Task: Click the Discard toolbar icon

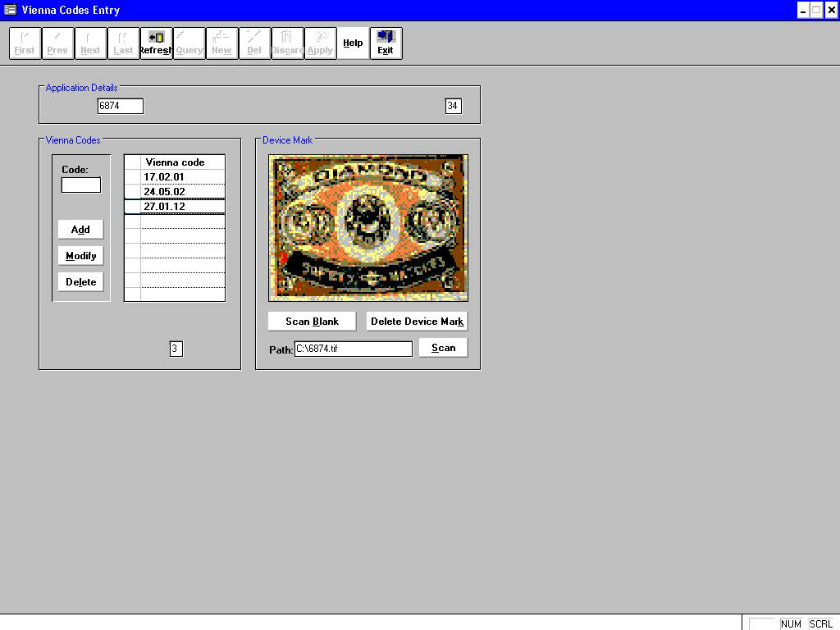Action: [x=287, y=43]
